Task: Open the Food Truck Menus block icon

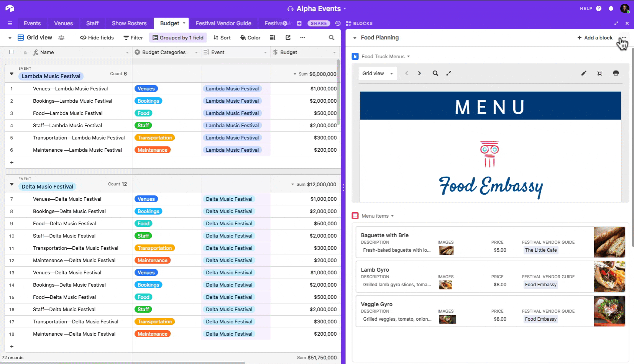Action: pos(355,56)
